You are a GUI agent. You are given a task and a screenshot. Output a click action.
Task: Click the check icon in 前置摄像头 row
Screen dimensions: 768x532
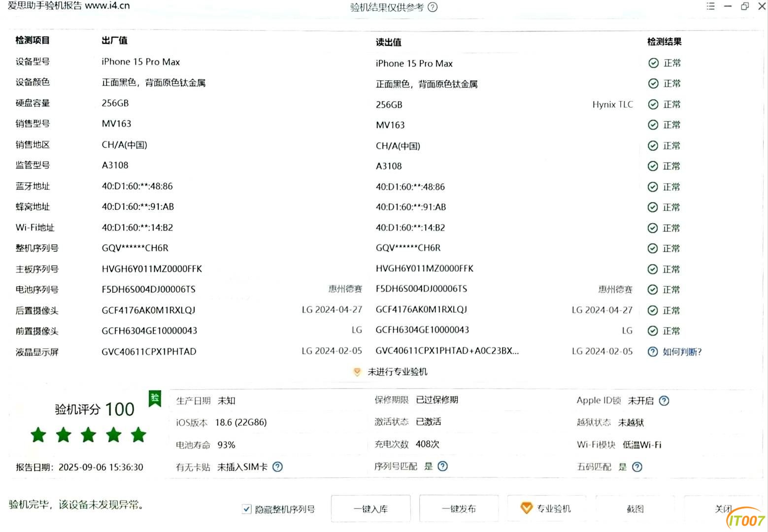[x=653, y=331]
